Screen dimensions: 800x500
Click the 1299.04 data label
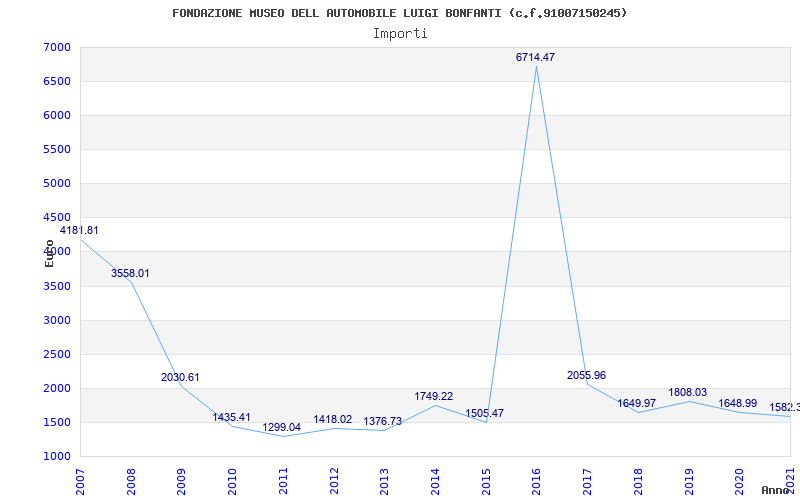282,428
